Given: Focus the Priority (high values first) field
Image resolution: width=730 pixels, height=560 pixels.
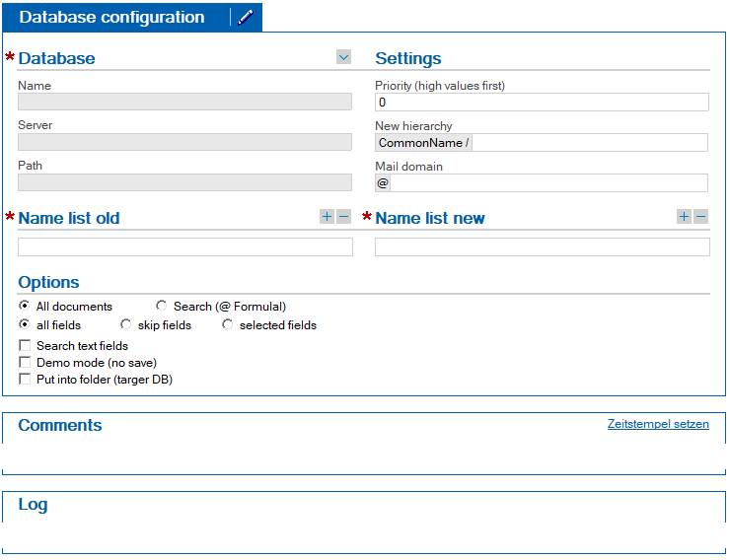Looking at the screenshot, I should point(542,102).
